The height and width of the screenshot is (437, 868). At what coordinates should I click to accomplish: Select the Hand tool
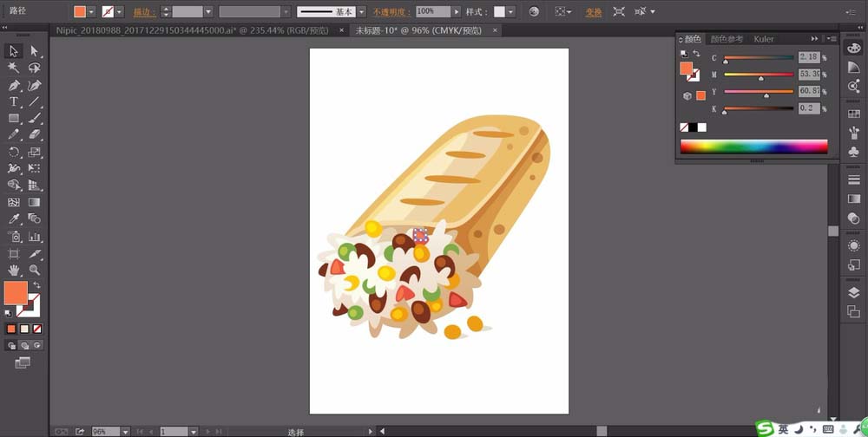tap(14, 270)
